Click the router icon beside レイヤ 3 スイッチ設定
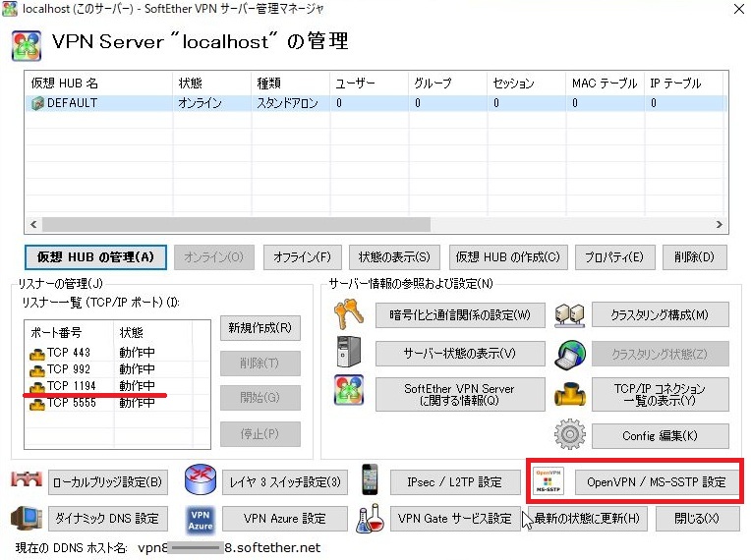Image resolution: width=751 pixels, height=560 pixels. click(x=201, y=479)
